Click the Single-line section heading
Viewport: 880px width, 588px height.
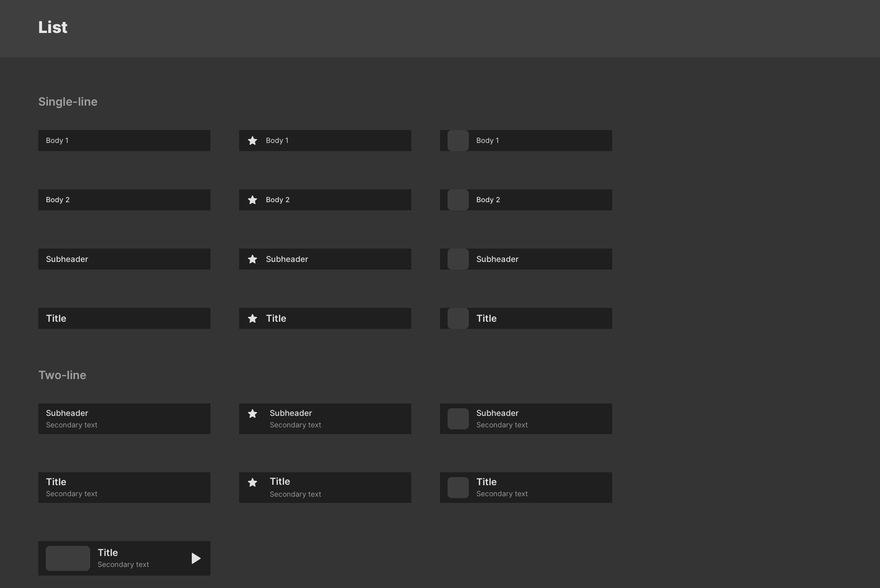tap(68, 102)
